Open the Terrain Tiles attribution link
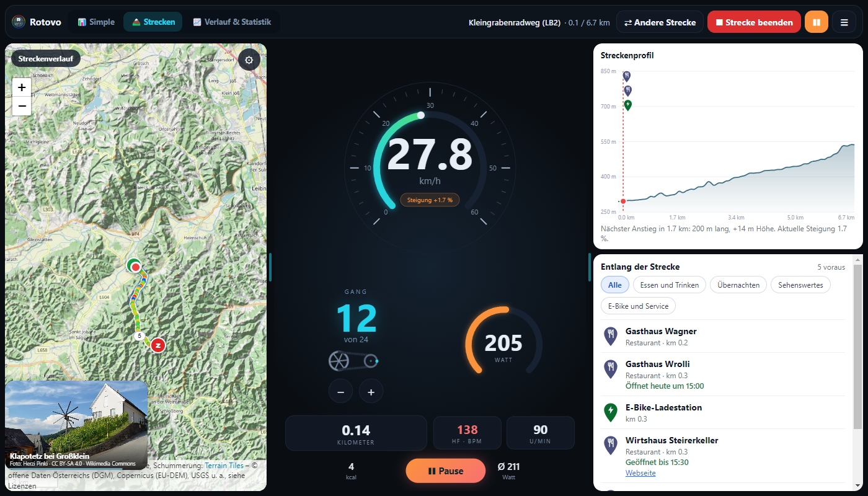Screen dimensions: 868x496 pyautogui.click(x=224, y=465)
